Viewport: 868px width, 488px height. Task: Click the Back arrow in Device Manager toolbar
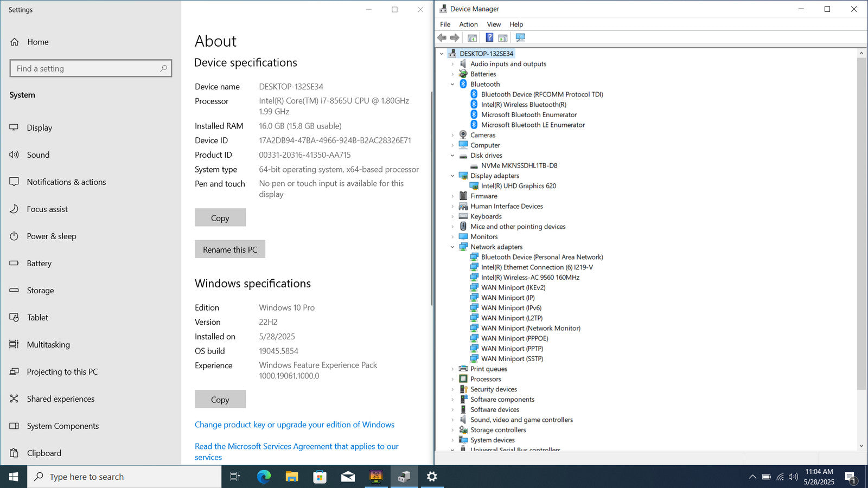click(x=442, y=38)
